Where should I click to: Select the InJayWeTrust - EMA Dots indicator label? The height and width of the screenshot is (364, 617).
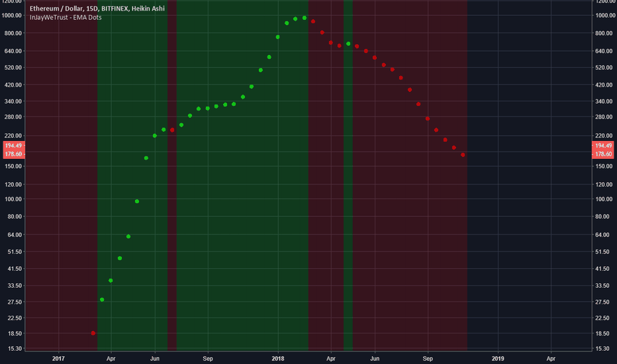pyautogui.click(x=66, y=17)
